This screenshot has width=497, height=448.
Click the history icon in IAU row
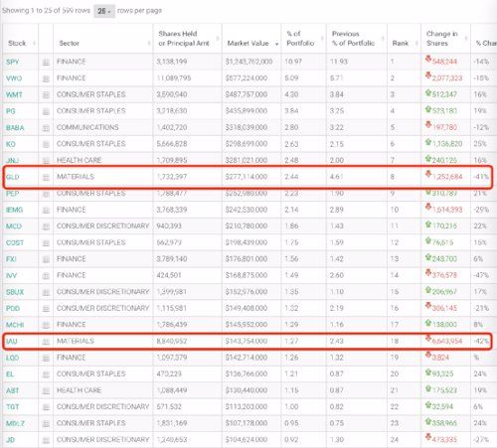[46, 342]
